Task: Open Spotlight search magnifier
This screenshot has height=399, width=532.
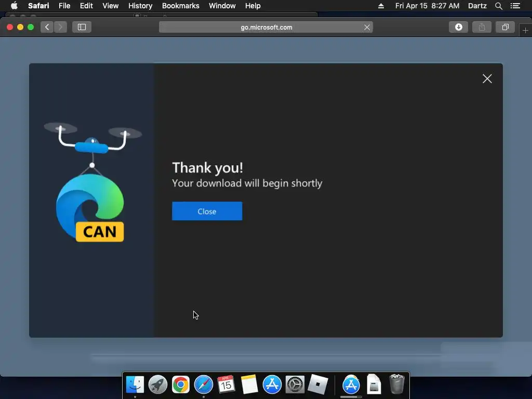Action: point(498,6)
